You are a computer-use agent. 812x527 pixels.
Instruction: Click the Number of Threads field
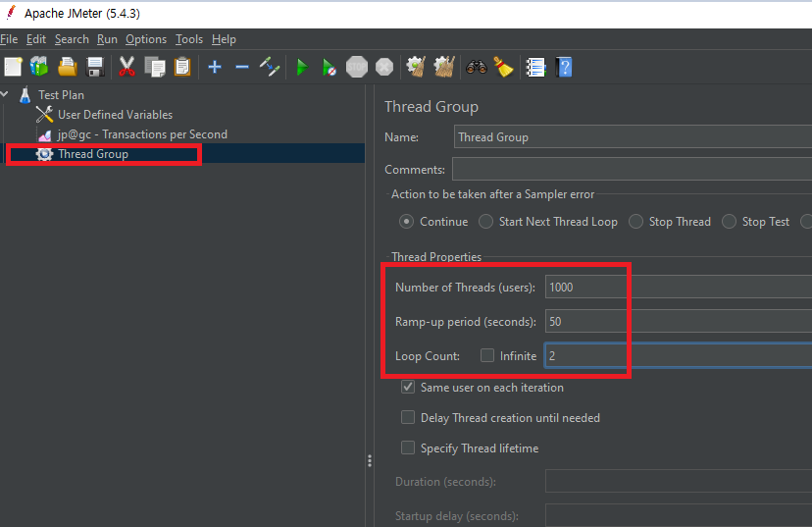[x=679, y=288]
